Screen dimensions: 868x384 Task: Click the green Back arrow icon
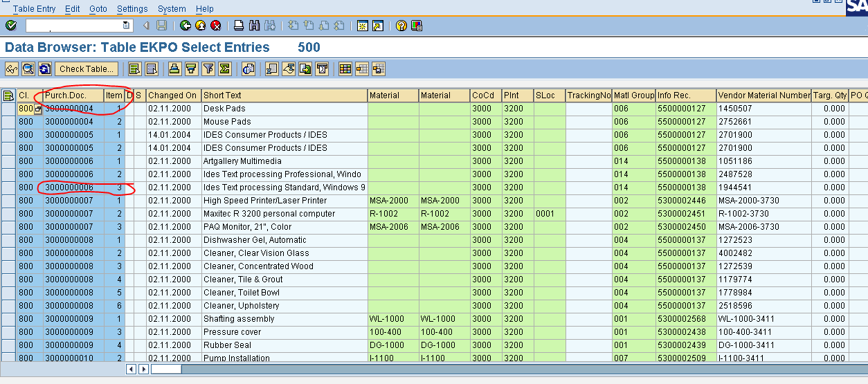(x=185, y=26)
